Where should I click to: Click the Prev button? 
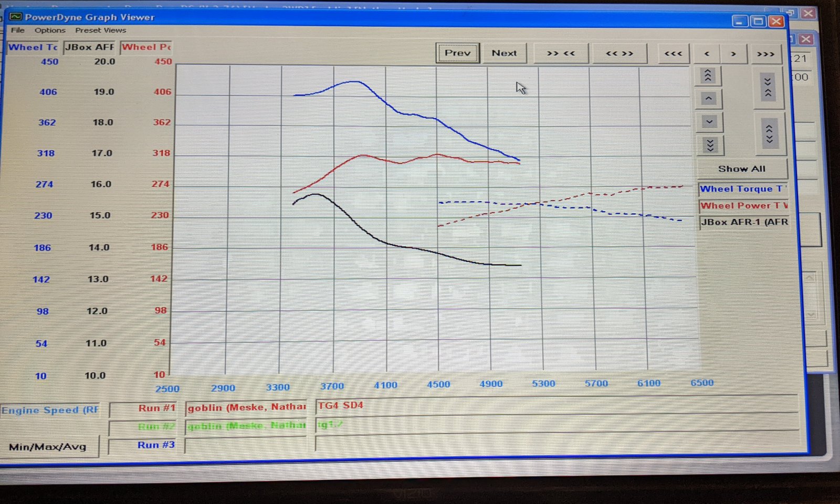pyautogui.click(x=457, y=53)
